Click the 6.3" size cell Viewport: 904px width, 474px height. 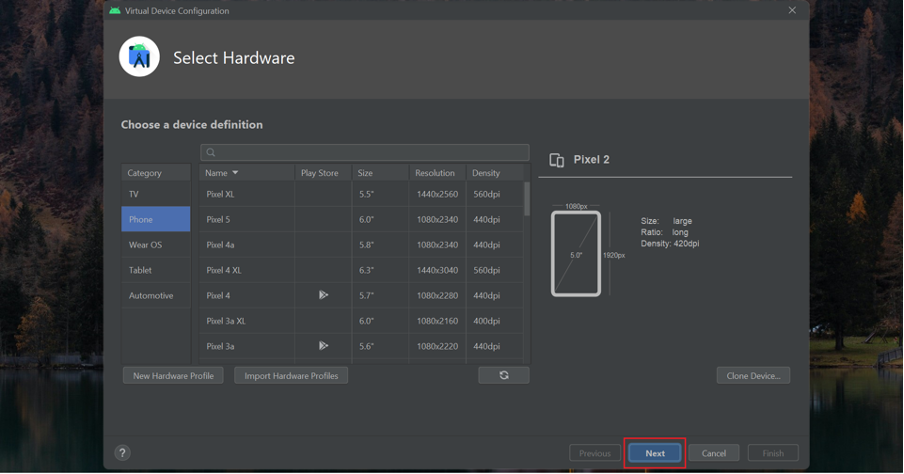366,270
